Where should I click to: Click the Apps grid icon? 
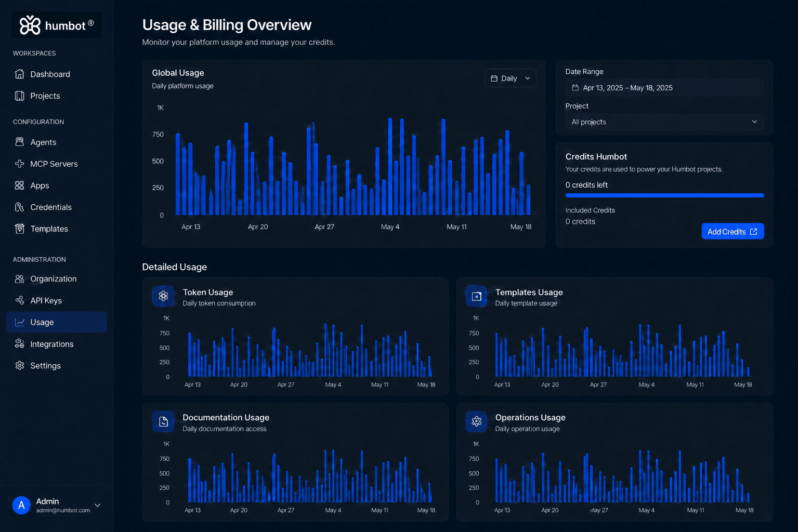coord(20,185)
